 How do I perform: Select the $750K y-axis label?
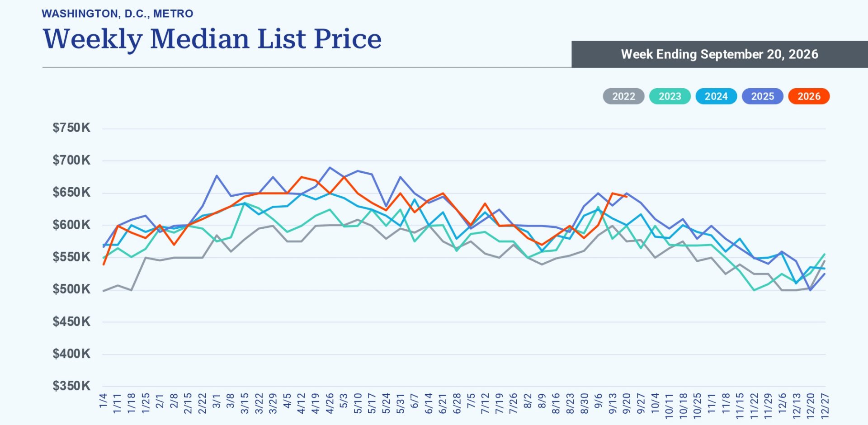pos(71,128)
